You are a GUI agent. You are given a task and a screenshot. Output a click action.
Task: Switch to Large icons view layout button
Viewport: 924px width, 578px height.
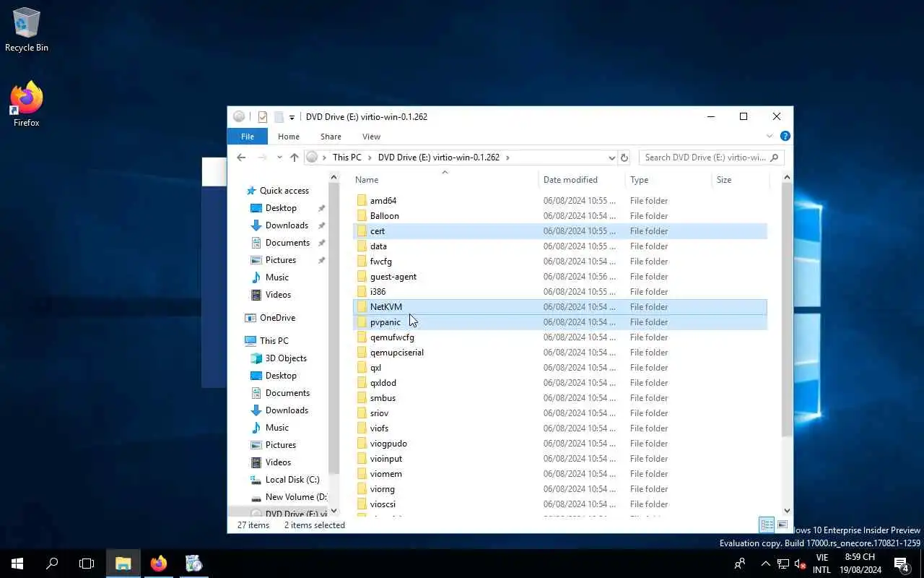point(782,525)
